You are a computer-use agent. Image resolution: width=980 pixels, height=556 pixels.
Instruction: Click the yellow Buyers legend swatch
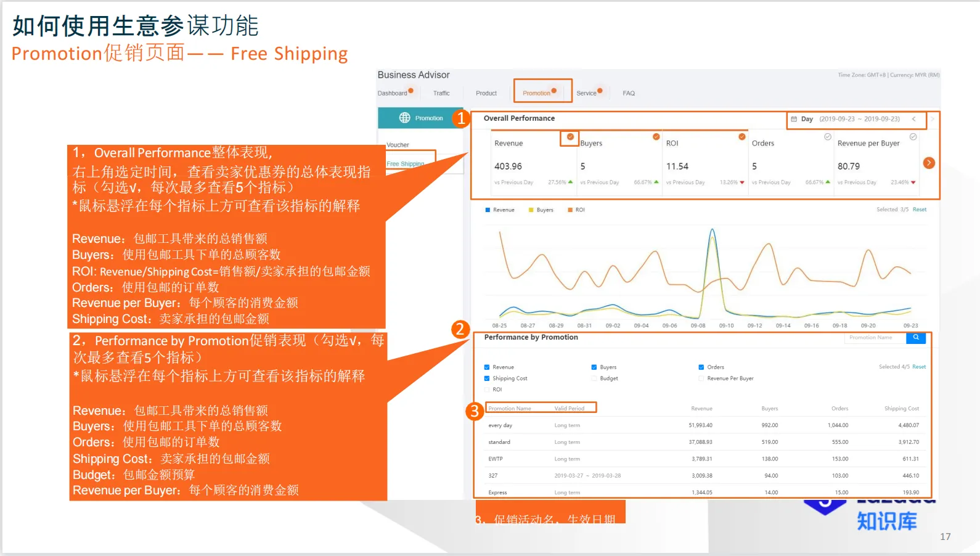point(531,210)
